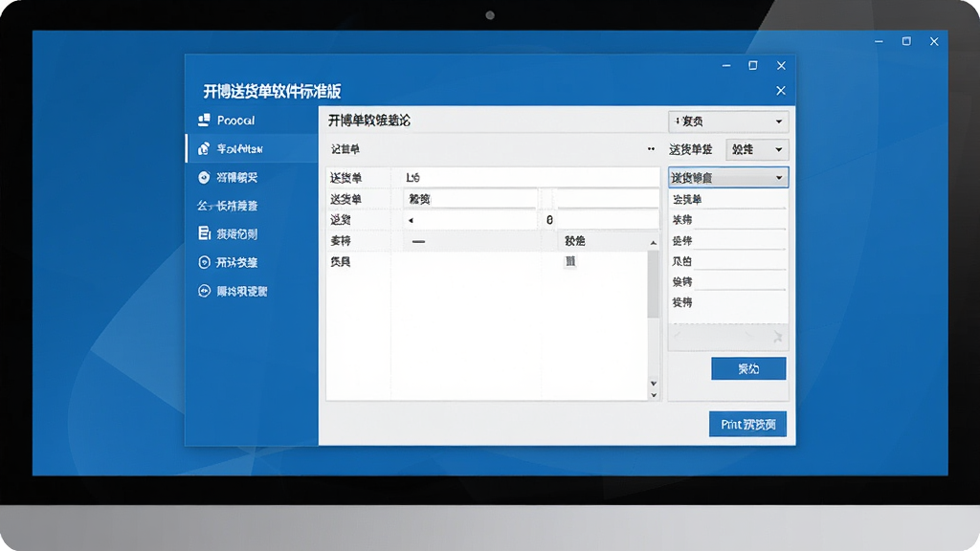980x551 pixels.
Task: Click the bottom-most scrollbar down arrow
Action: 654,395
